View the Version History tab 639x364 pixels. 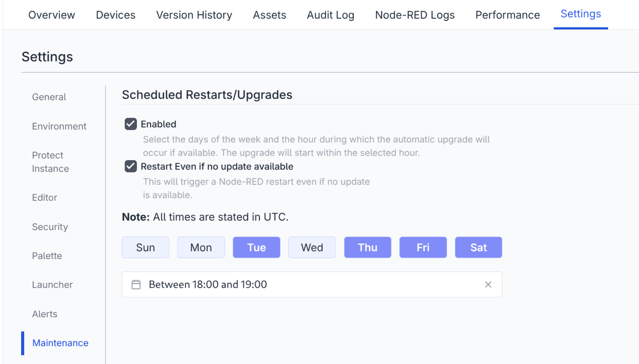(x=193, y=15)
